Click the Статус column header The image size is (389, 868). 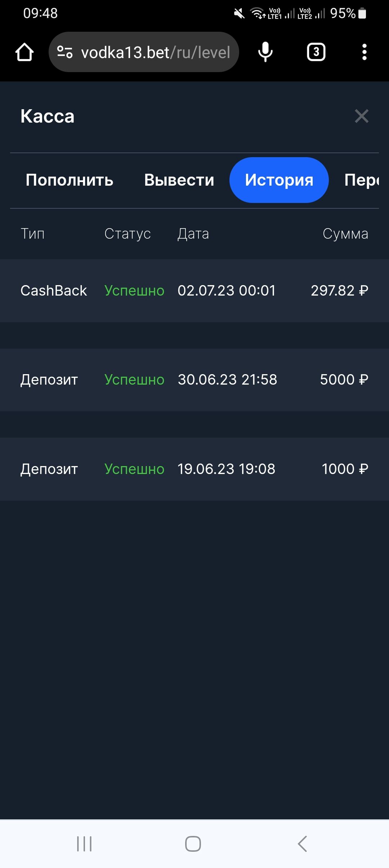point(128,234)
